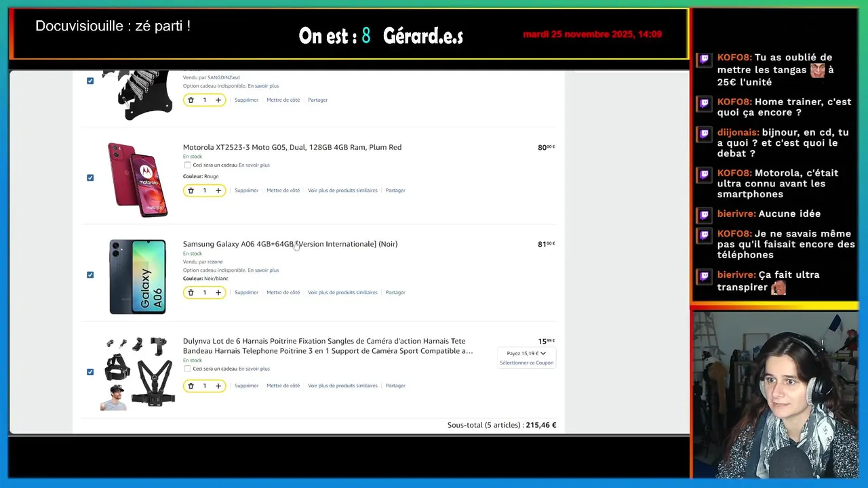Uncheck the Dulynva harness selection checkbox

point(90,371)
